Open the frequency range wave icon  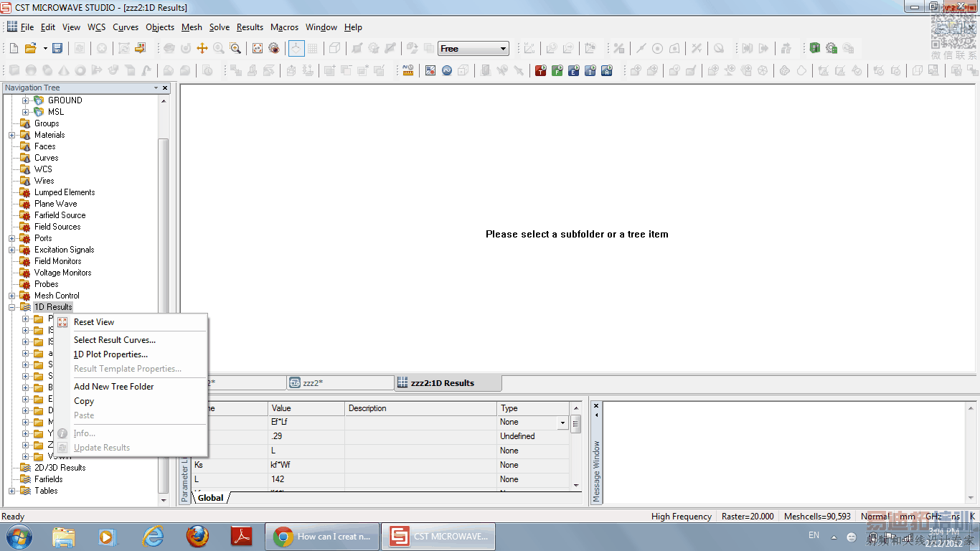tap(447, 70)
